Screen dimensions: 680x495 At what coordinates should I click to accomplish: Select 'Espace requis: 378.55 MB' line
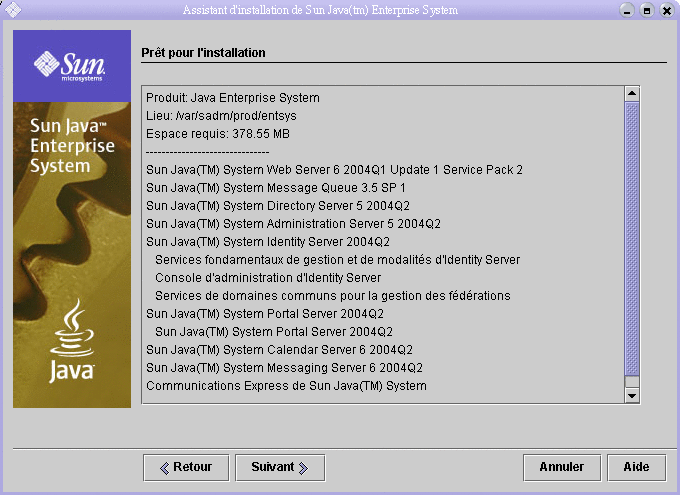pos(218,134)
